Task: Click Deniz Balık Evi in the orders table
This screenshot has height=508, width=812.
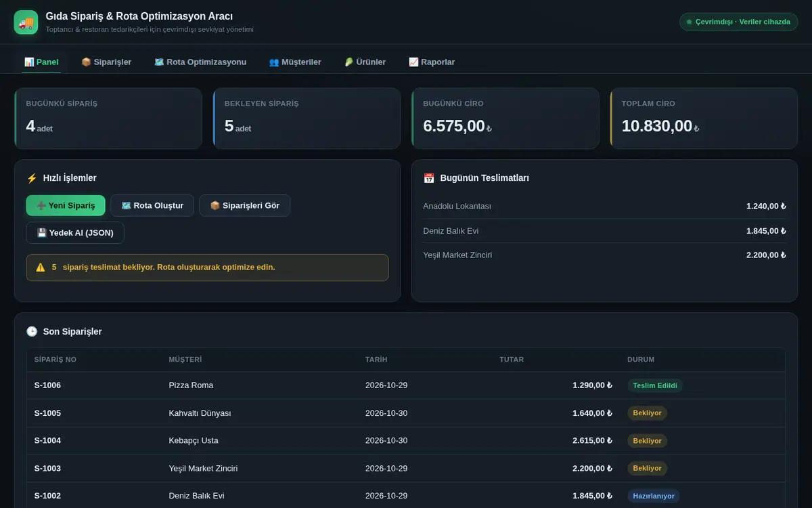Action: [x=196, y=496]
